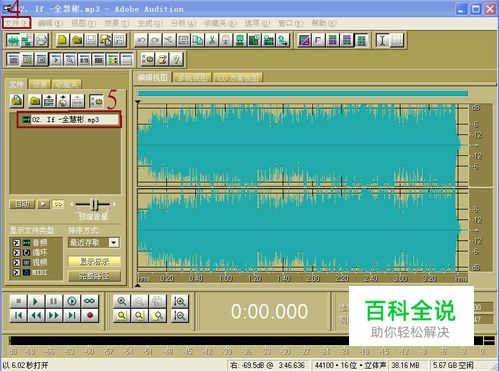The width and height of the screenshot is (499, 371).
Task: Open a file with the yellow folder icon
Action: (77, 40)
